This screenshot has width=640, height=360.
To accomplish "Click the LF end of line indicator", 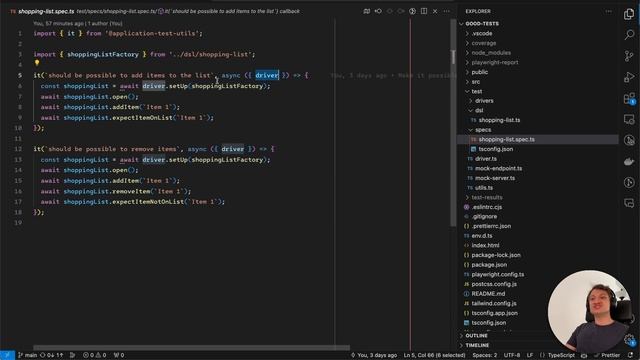I will click(x=530, y=355).
